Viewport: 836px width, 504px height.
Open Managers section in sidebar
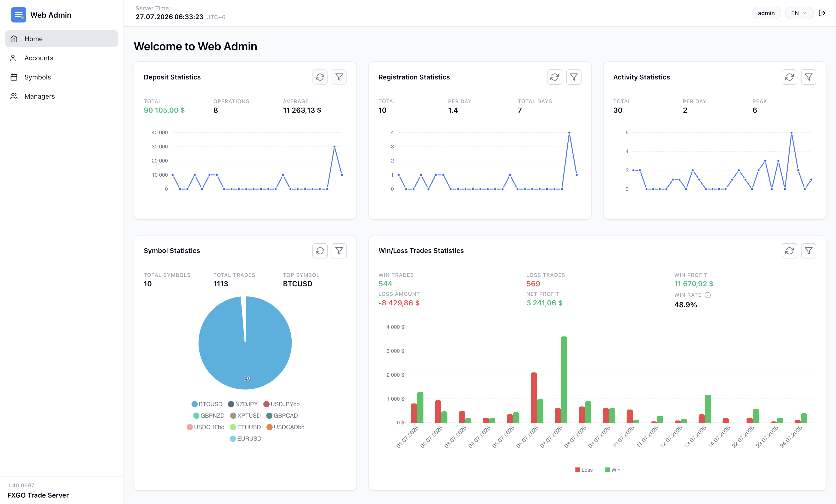point(62,96)
